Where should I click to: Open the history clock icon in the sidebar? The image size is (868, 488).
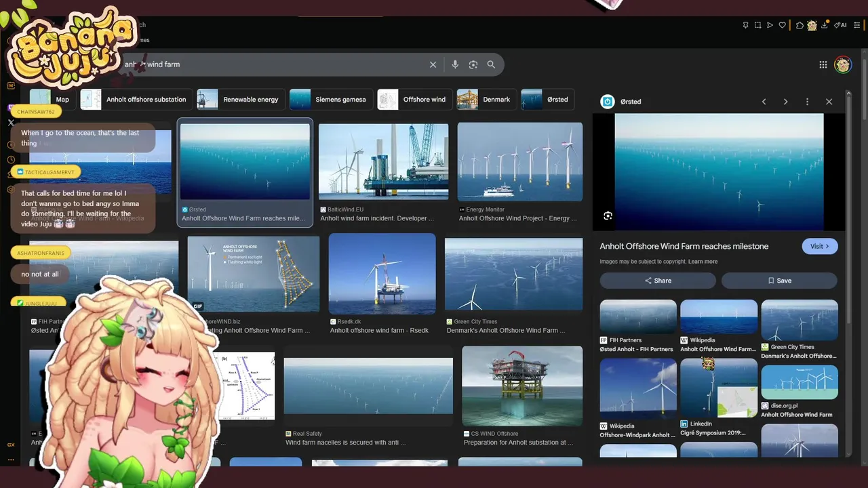click(11, 159)
